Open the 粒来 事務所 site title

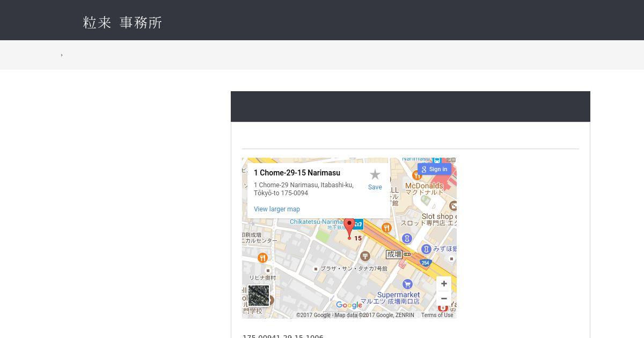(x=122, y=22)
